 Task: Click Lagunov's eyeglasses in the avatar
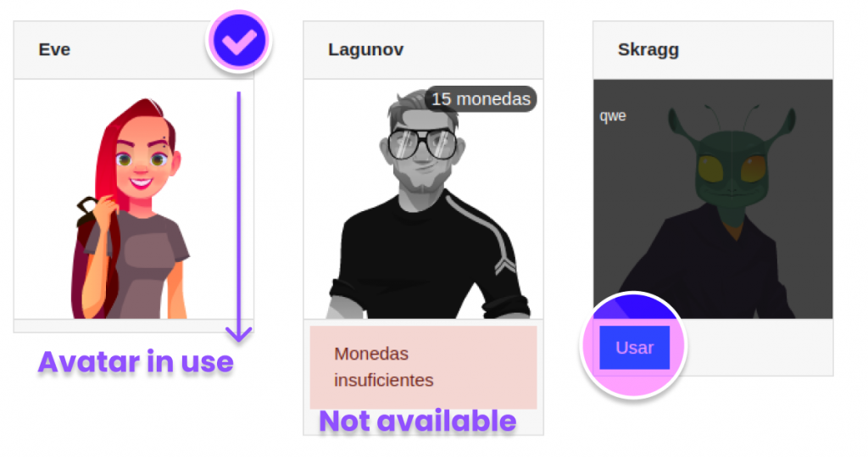coord(423,144)
